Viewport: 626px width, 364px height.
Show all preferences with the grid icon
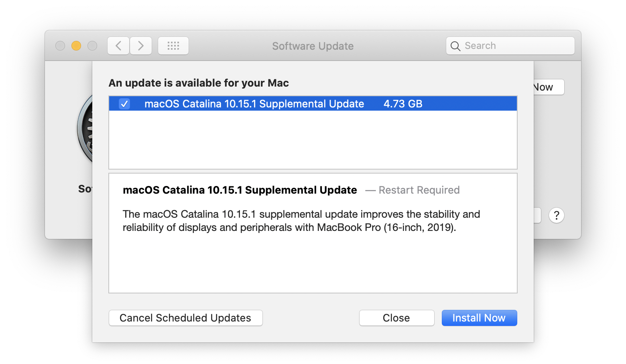click(173, 46)
